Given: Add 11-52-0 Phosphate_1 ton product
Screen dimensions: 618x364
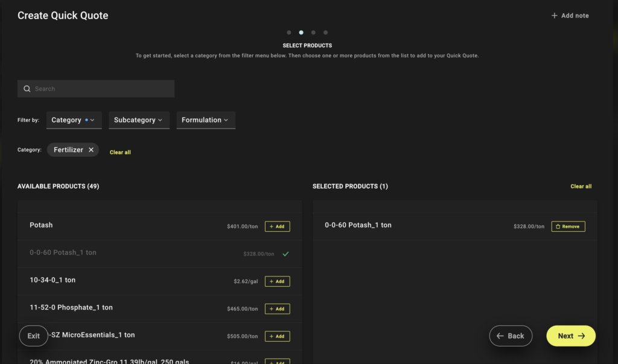Looking at the screenshot, I should 277,308.
